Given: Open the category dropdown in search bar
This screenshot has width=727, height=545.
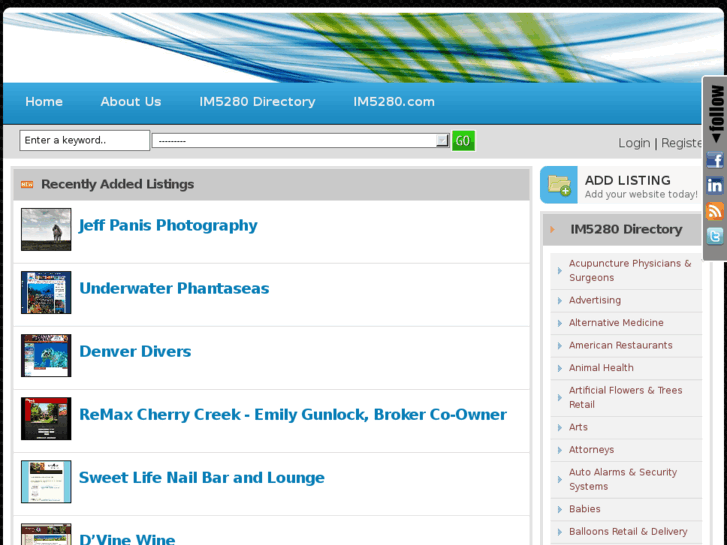Looking at the screenshot, I should point(300,141).
